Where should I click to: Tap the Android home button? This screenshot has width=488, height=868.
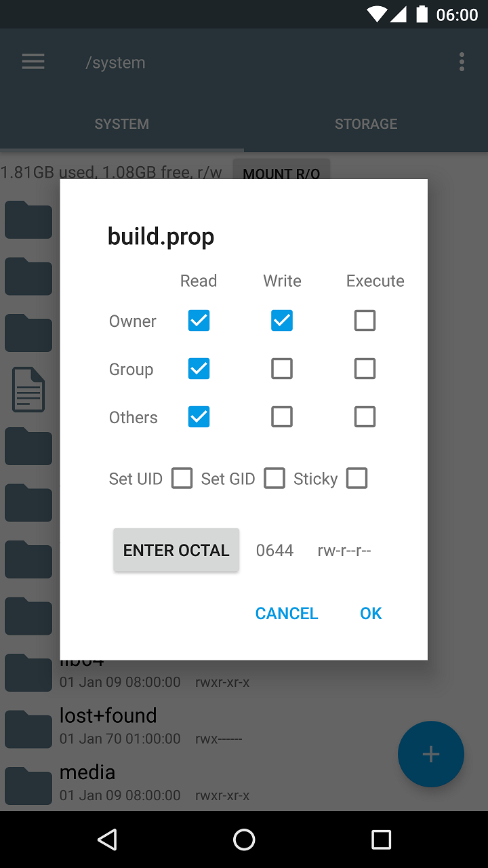coord(244,840)
